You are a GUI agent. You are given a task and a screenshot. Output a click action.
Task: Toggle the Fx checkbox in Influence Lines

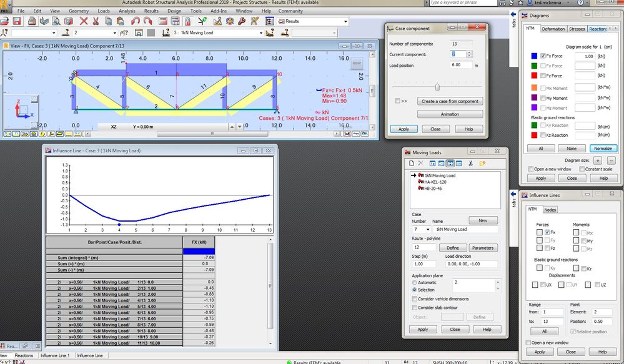(547, 232)
